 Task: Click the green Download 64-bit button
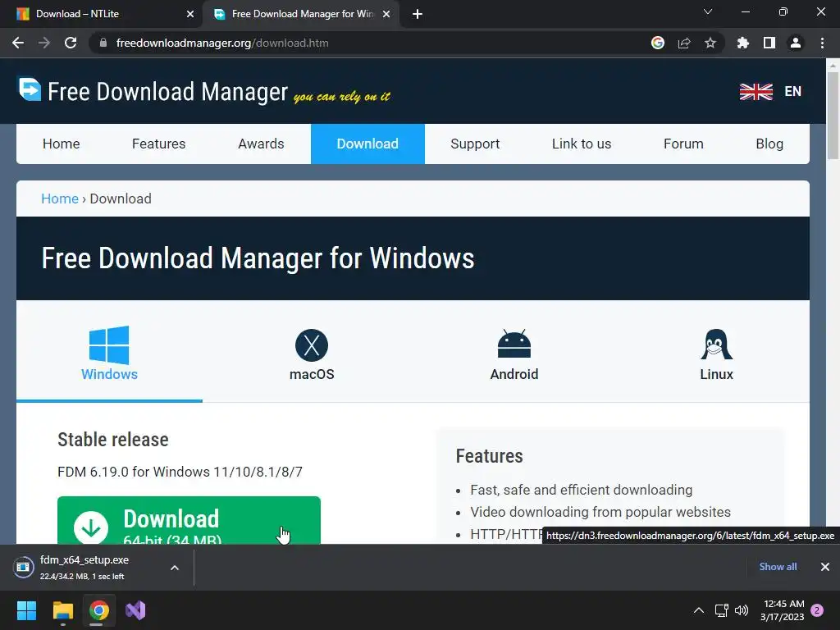pyautogui.click(x=189, y=520)
